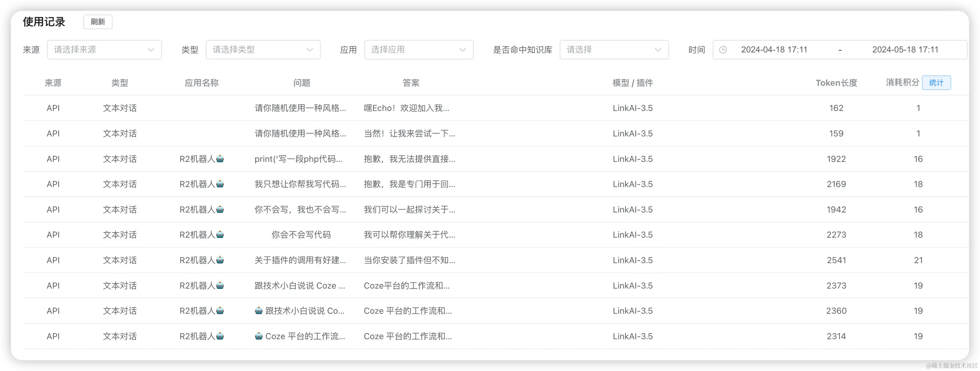
Task: Select row with answer 嘿Echo！欢迎加入我...
Action: [406, 108]
